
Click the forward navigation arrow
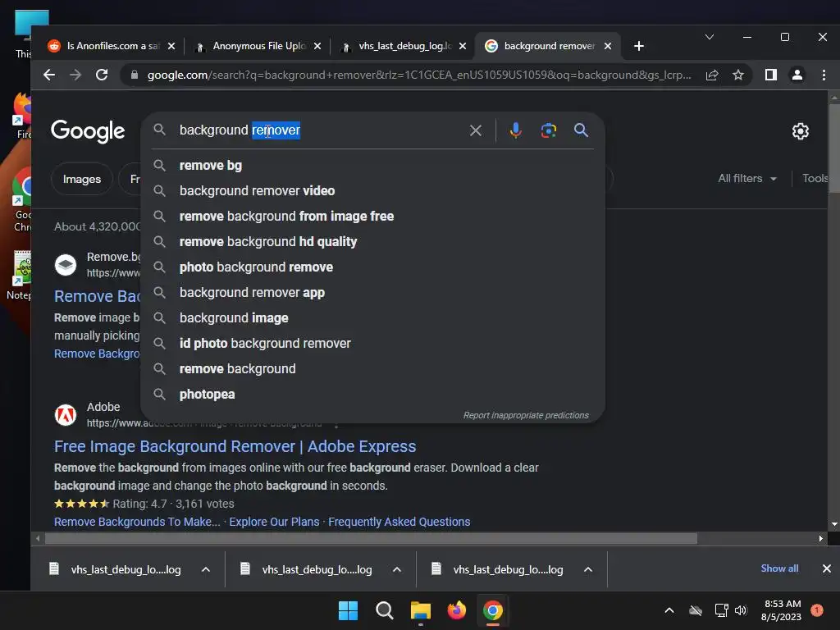pyautogui.click(x=75, y=75)
